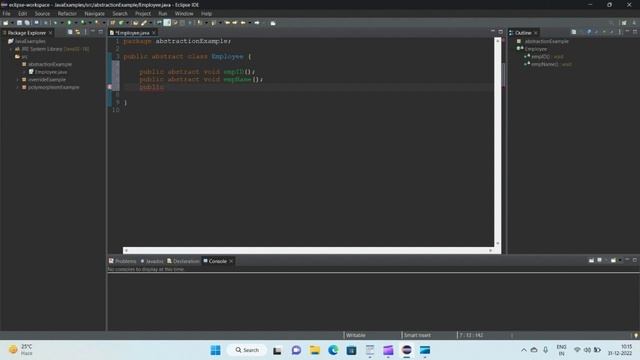Click the New Java Package toolbar icon

tap(113, 23)
